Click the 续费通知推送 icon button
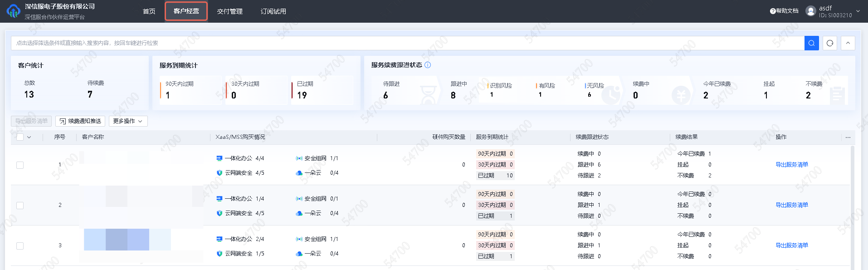This screenshot has height=270, width=868. [x=63, y=121]
